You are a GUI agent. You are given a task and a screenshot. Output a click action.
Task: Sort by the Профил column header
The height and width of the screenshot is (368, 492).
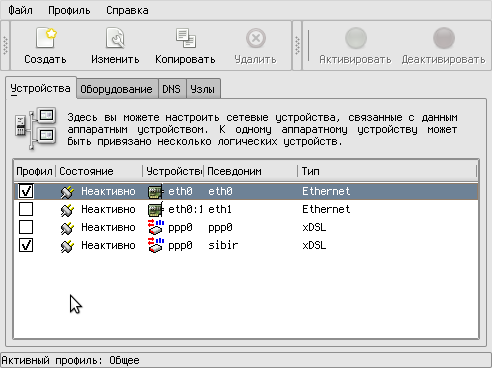(x=34, y=171)
